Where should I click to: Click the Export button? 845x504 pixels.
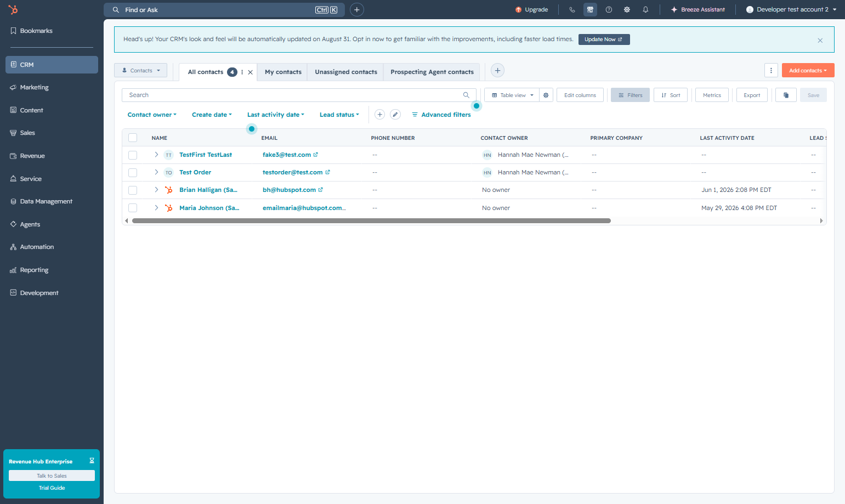tap(752, 95)
